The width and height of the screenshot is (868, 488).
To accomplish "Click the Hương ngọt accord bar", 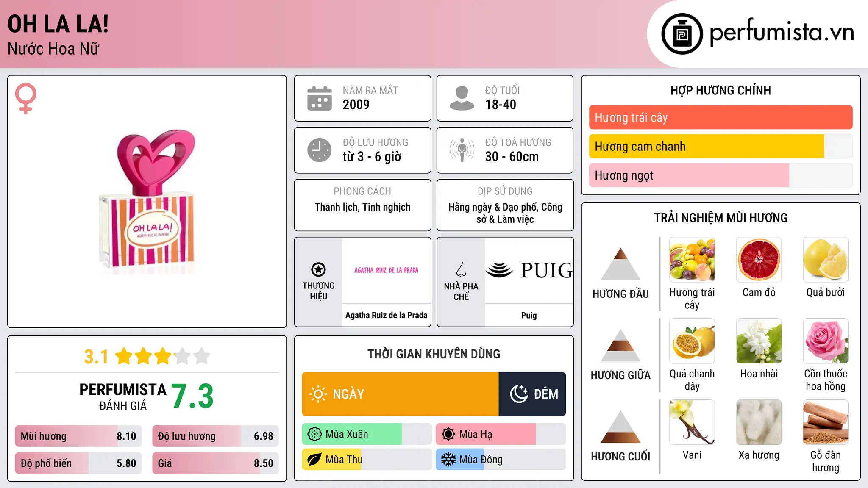I will click(721, 175).
